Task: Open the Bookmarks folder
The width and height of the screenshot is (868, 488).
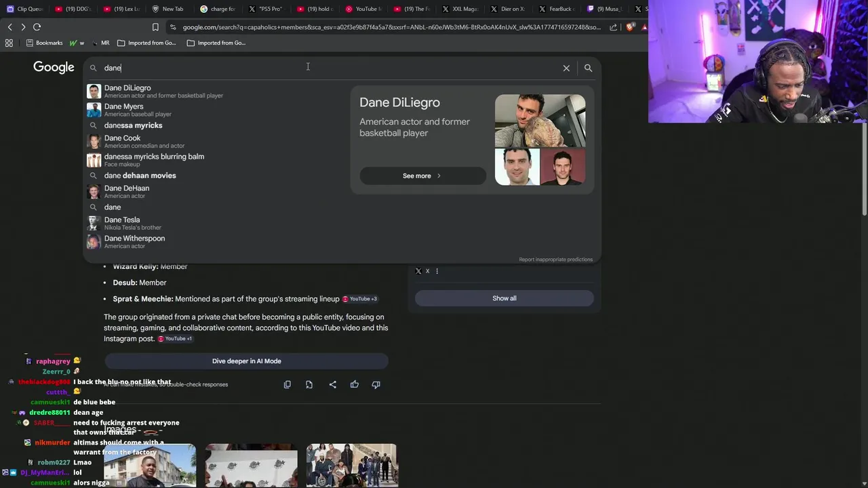Action: (44, 43)
